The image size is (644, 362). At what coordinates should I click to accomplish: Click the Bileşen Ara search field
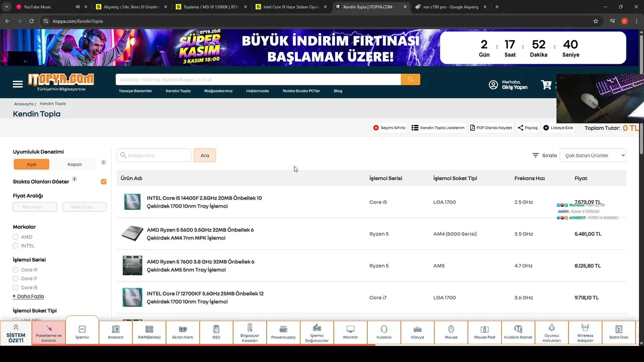(x=154, y=155)
